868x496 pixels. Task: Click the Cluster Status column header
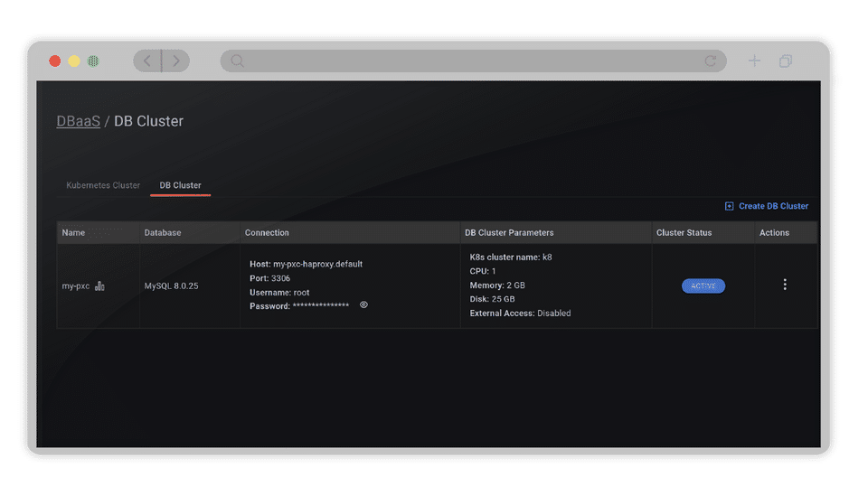(684, 233)
